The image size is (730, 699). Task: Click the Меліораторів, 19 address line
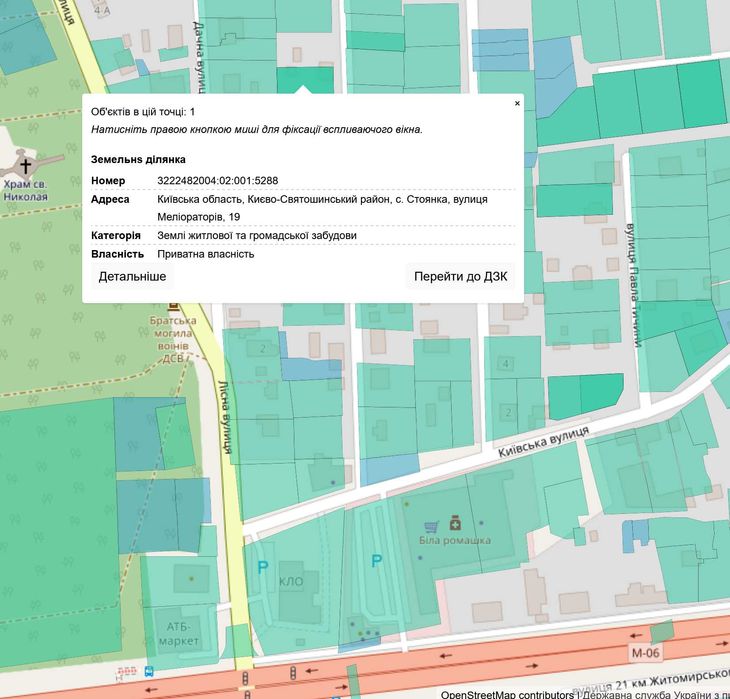[x=199, y=217]
